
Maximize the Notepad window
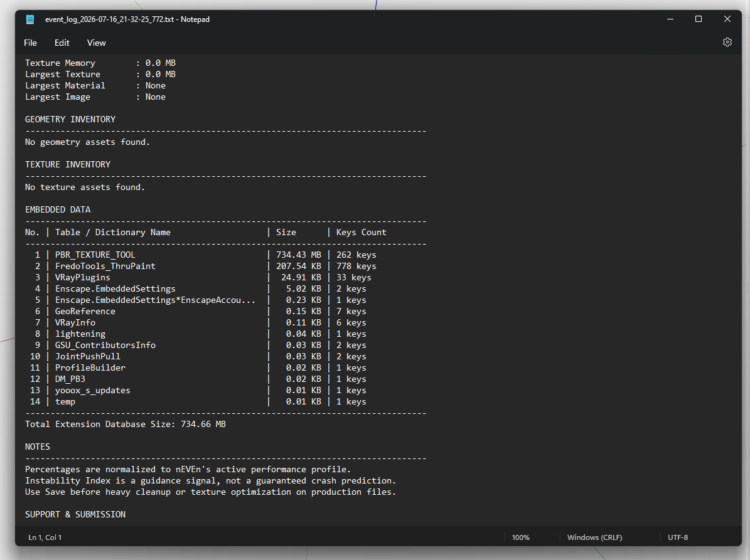tap(699, 19)
